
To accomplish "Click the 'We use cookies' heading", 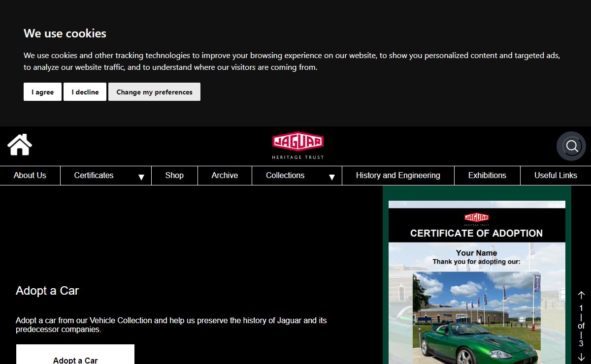I will pyautogui.click(x=65, y=33).
